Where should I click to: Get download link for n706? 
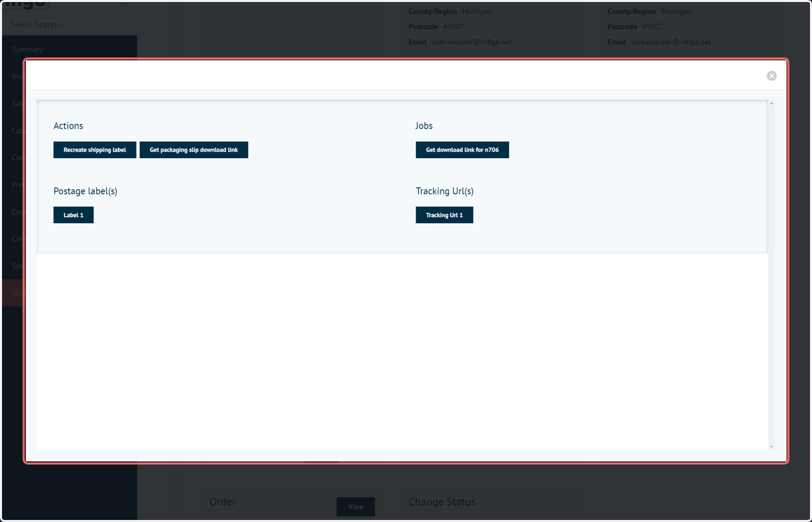(x=462, y=150)
